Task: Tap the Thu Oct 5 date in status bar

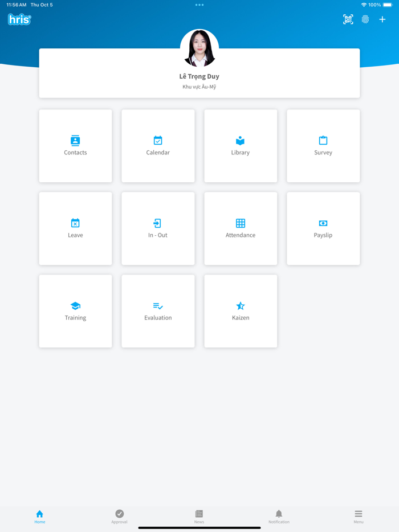Action: [x=42, y=5]
